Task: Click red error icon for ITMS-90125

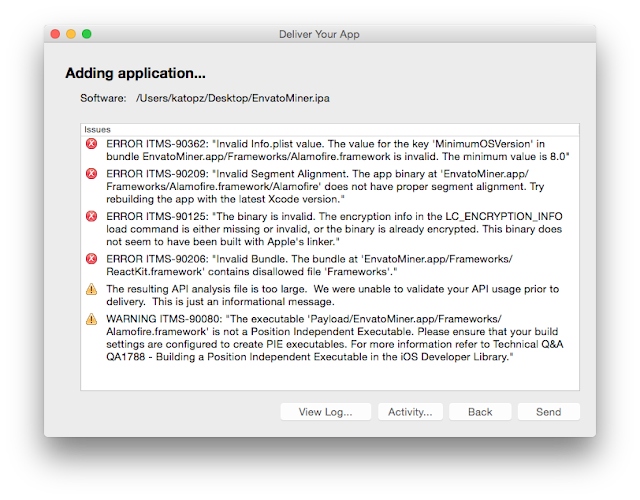Action: coord(91,216)
